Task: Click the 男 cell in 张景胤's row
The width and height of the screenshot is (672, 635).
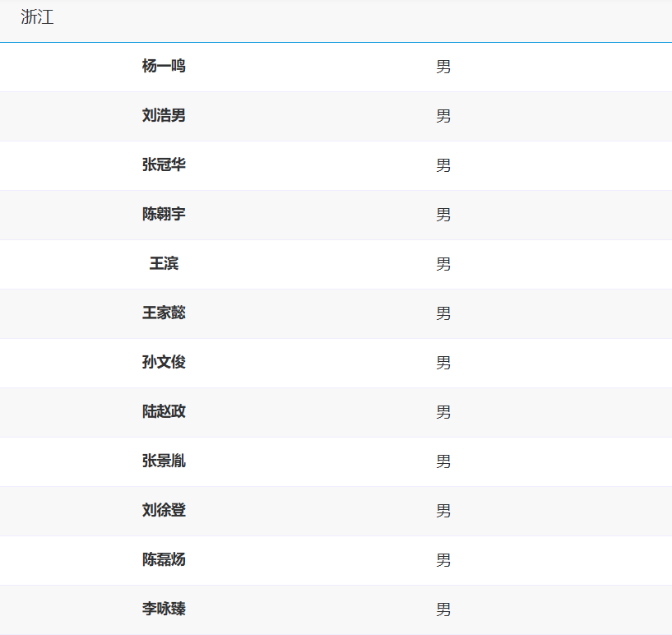Action: (443, 462)
